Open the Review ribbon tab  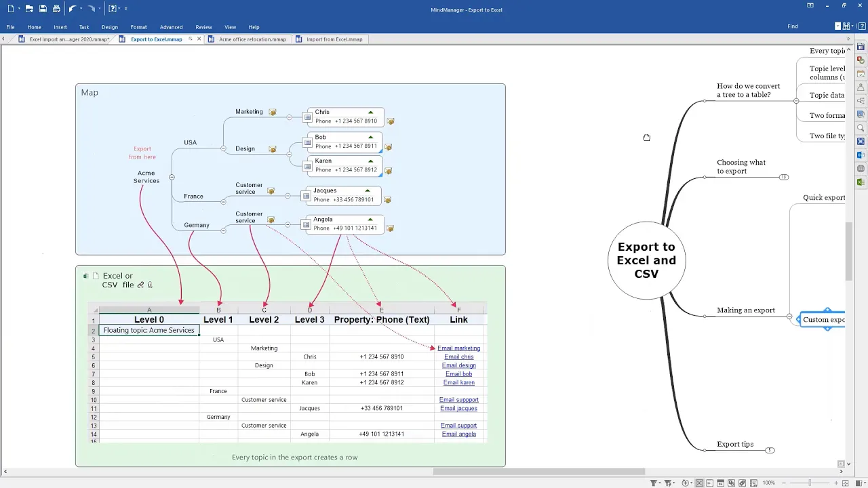pos(203,27)
